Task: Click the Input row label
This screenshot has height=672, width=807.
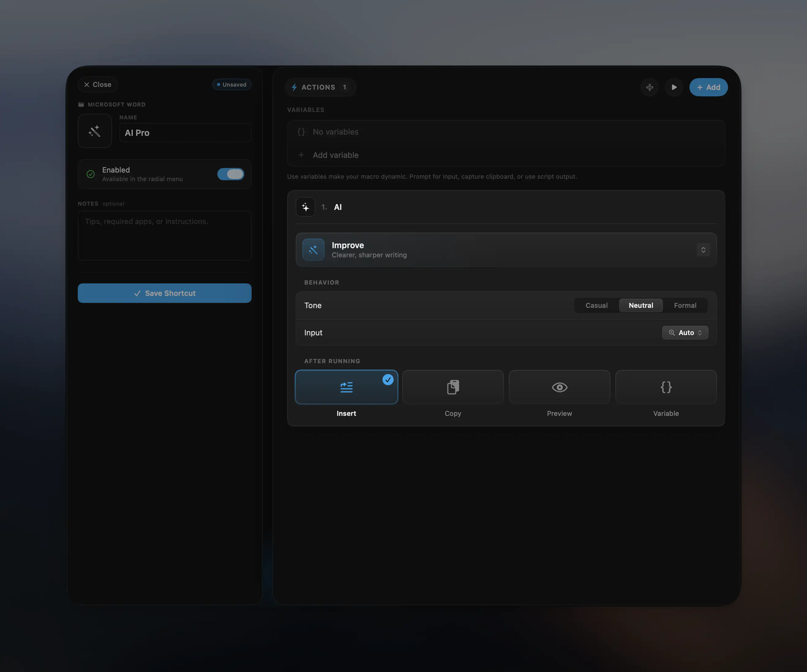Action: [313, 333]
